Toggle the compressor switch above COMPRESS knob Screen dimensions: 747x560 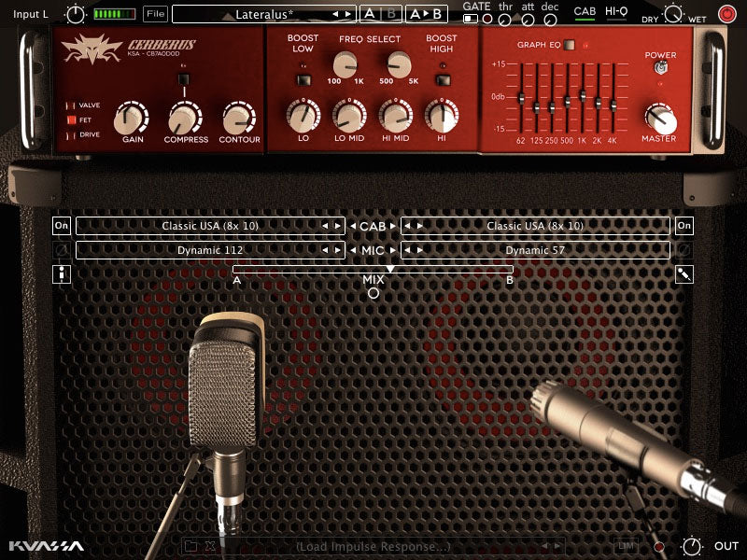(183, 79)
